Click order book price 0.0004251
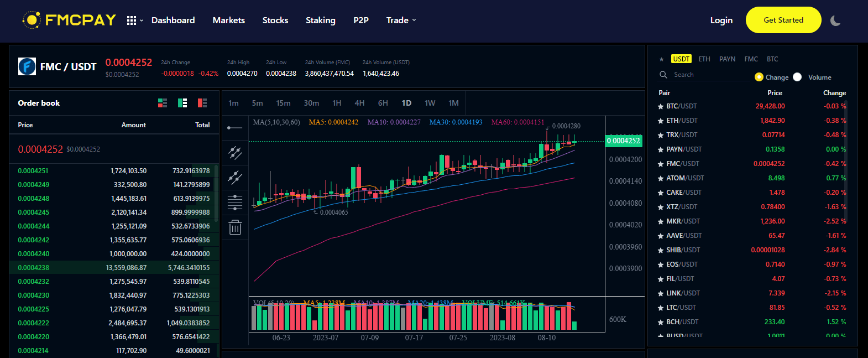Screen dimensions: 868x358 click(x=33, y=171)
